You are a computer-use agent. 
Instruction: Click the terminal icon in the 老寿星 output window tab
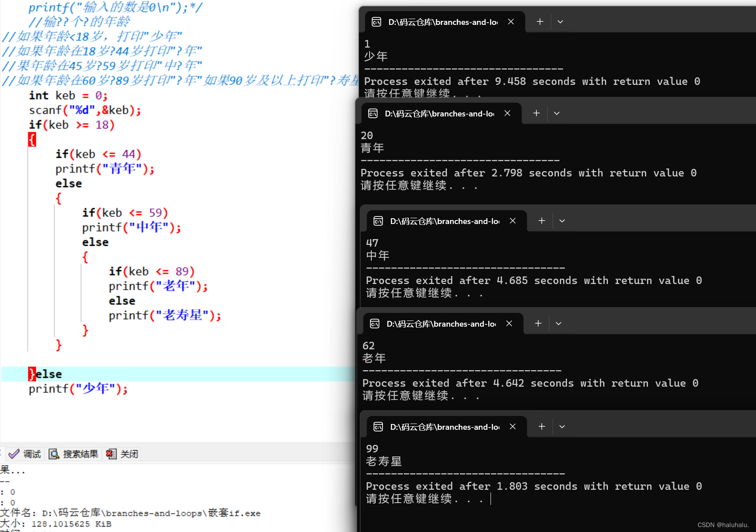pyautogui.click(x=378, y=427)
